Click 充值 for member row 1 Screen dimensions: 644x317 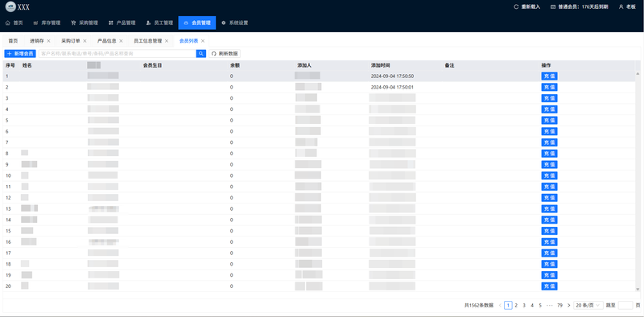pyautogui.click(x=549, y=76)
